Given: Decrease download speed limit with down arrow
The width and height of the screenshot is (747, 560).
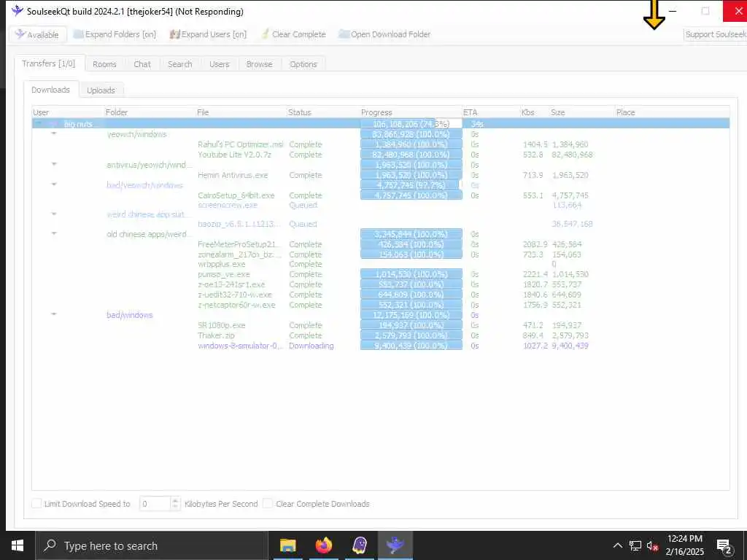Looking at the screenshot, I should (175, 507).
